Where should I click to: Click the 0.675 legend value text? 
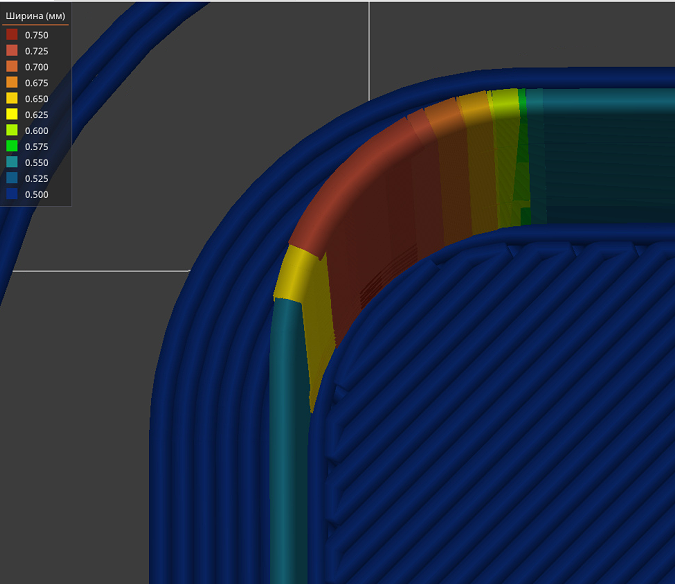click(37, 83)
